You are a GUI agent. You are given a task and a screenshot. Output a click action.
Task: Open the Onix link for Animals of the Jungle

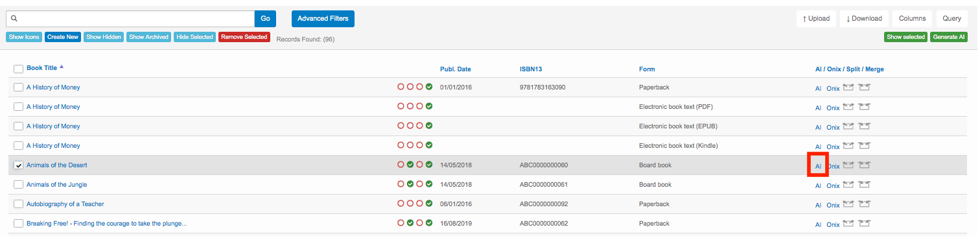834,185
